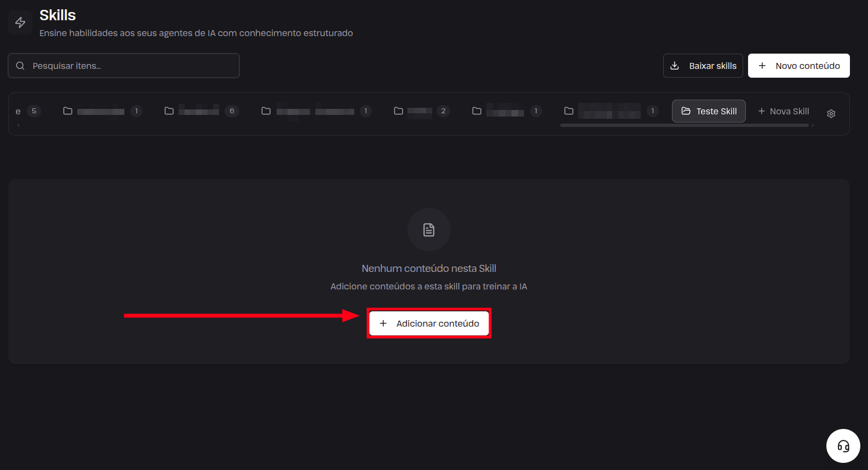Open Novo conteúdo button
This screenshot has width=868, height=470.
(x=798, y=66)
